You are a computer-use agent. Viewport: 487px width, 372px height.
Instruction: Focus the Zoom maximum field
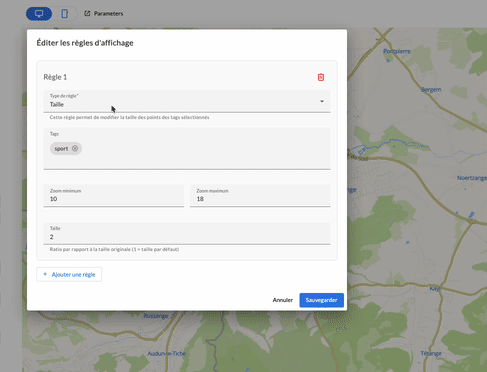coord(260,196)
